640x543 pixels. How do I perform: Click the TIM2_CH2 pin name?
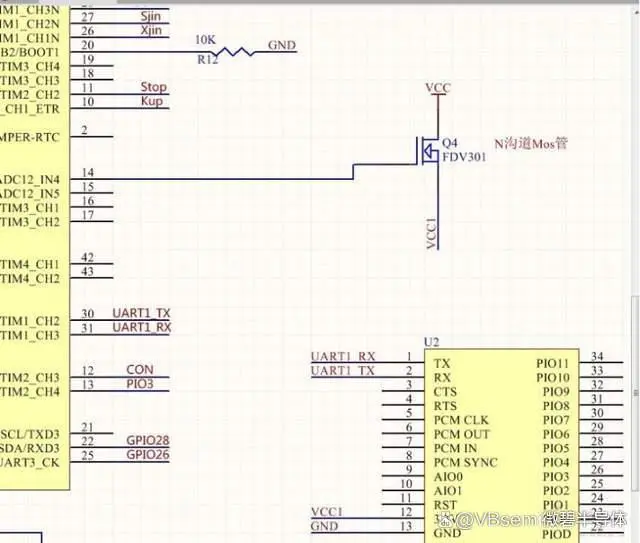point(30,95)
